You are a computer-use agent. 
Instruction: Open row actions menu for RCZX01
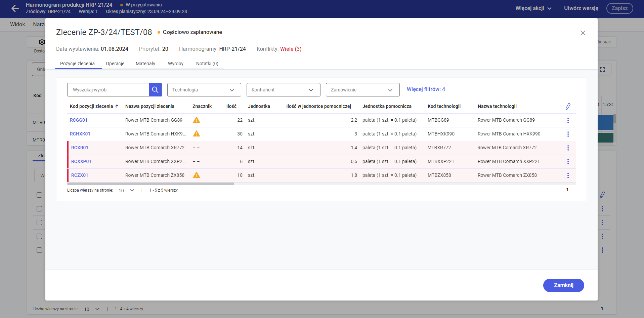click(568, 175)
